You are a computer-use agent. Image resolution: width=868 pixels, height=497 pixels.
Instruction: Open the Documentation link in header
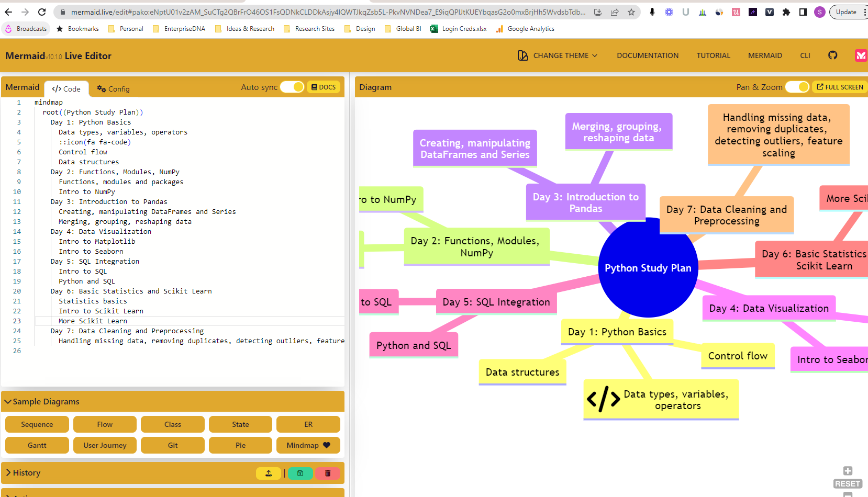click(648, 55)
